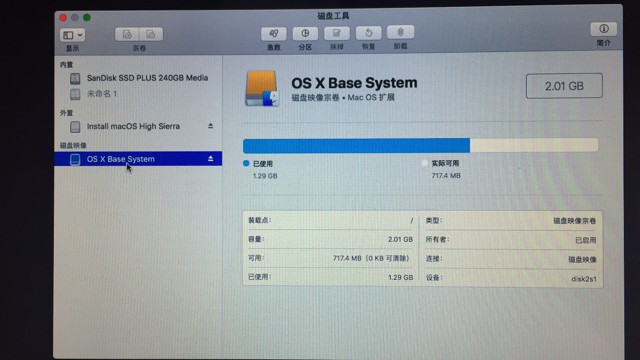Viewport: 640px width, 360px height.
Task: Select OS X Base System in sidebar
Action: (138, 159)
